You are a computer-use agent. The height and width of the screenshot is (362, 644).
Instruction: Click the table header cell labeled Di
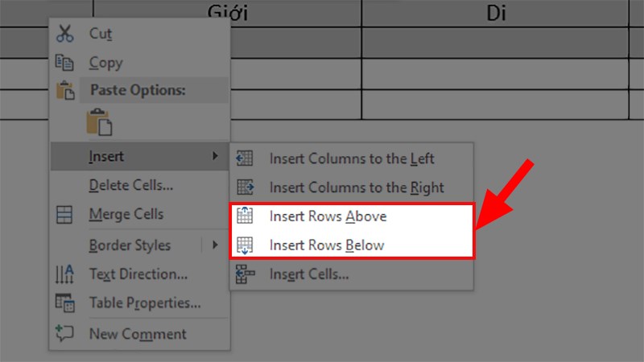click(x=496, y=14)
